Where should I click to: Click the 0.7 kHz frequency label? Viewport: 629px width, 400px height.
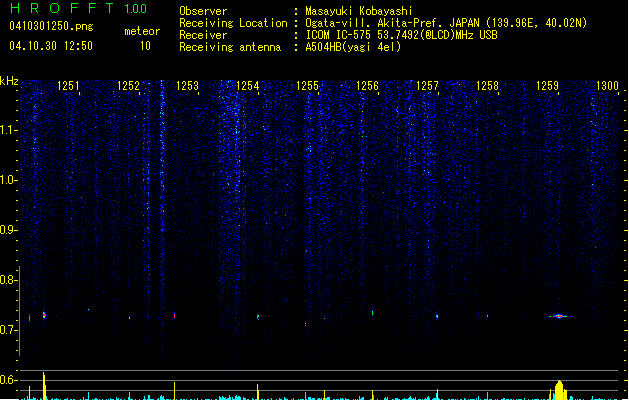tap(9, 330)
